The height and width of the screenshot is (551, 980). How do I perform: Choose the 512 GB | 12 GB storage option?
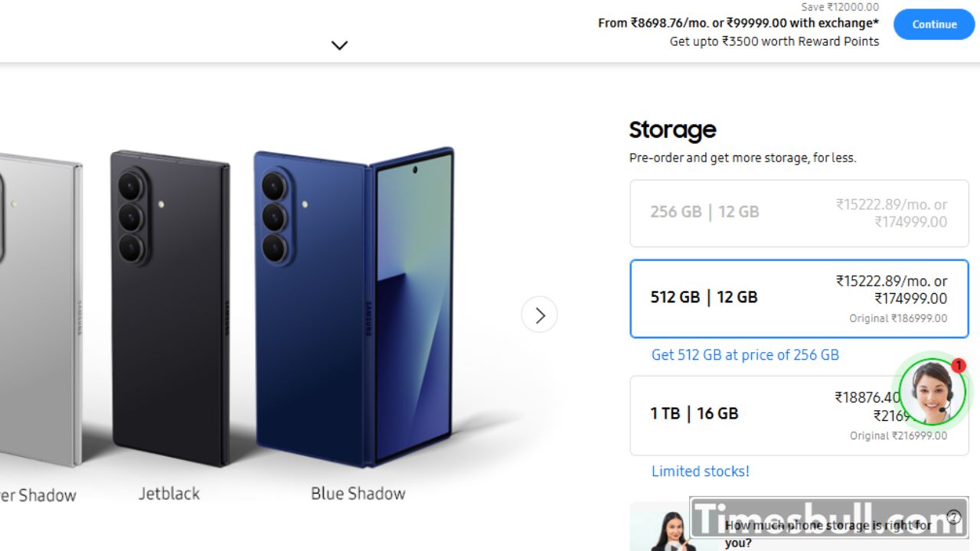coord(799,298)
